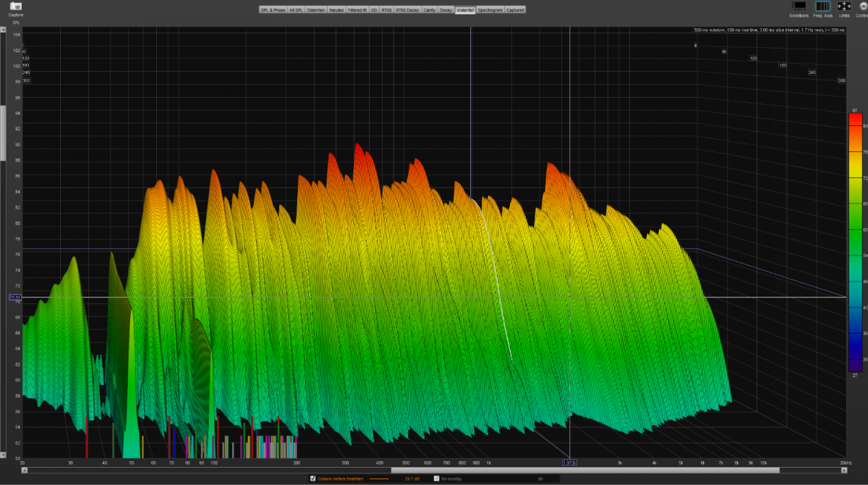
Task: Enable the 'No overlay' checkbox
Action: tap(436, 478)
